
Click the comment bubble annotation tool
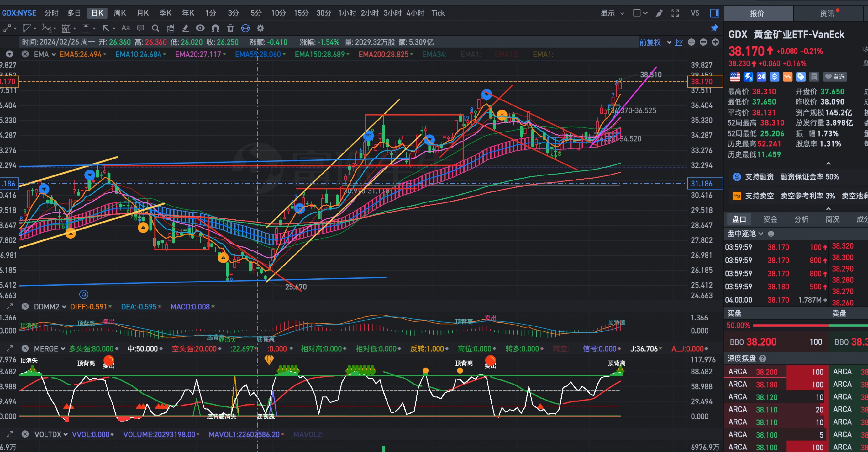pos(140,28)
